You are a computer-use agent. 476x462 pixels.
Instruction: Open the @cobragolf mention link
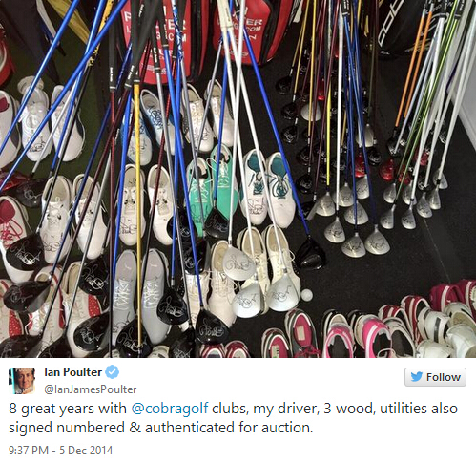tap(170, 409)
